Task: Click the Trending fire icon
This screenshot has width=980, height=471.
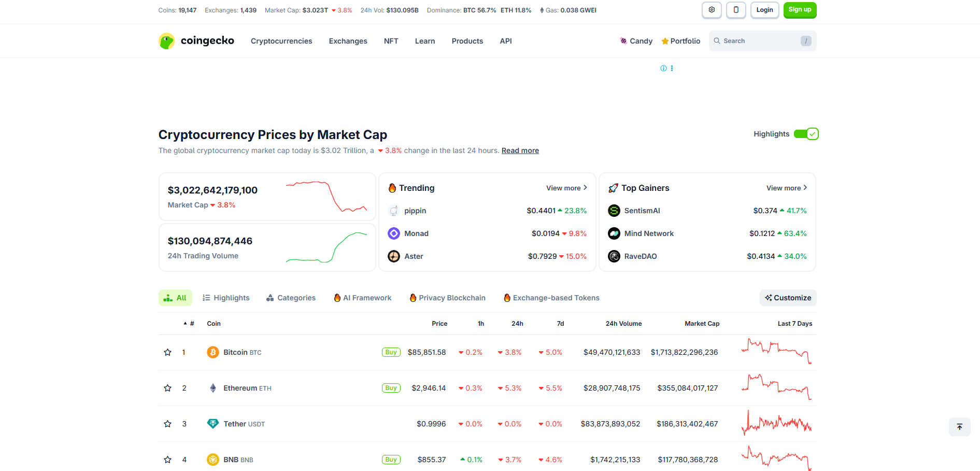Action: point(392,188)
